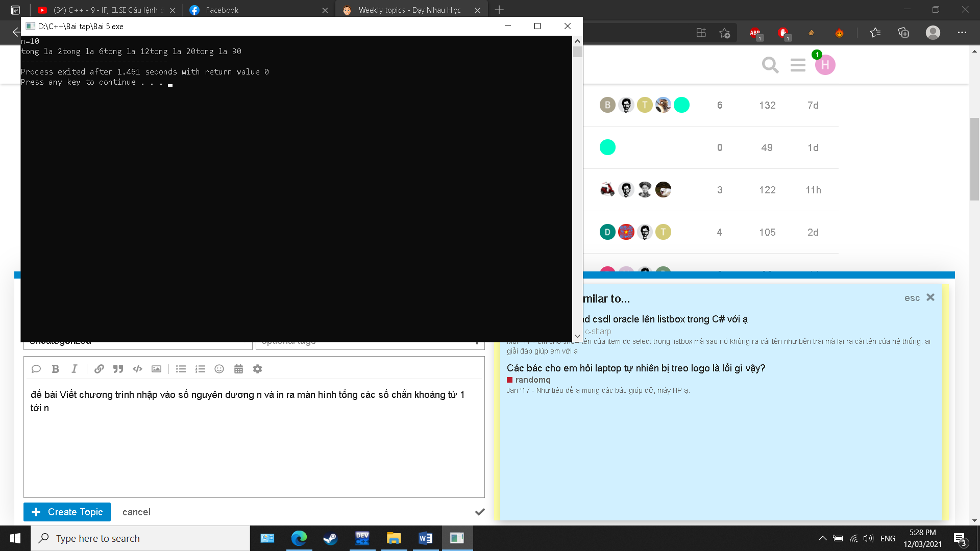Click the browser page vertical scrollbar thumb

click(974, 159)
